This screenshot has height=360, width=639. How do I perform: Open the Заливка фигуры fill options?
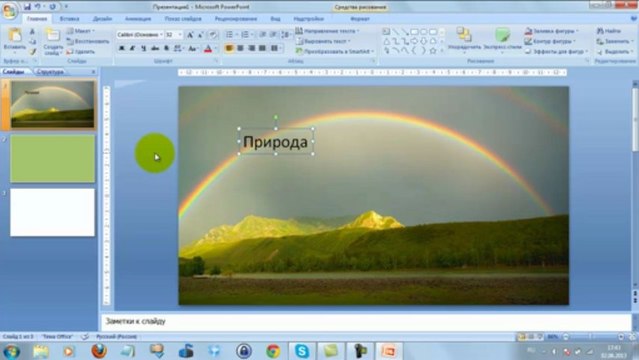point(551,31)
